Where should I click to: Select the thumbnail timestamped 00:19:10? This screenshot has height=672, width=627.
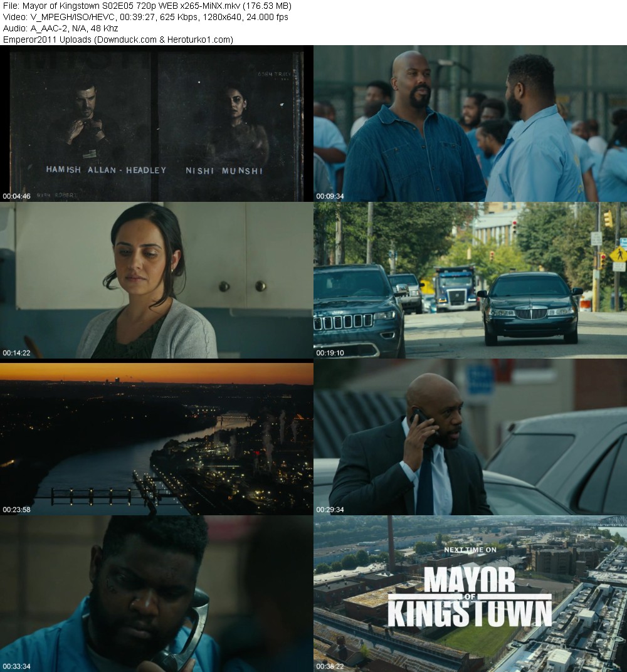(470, 280)
